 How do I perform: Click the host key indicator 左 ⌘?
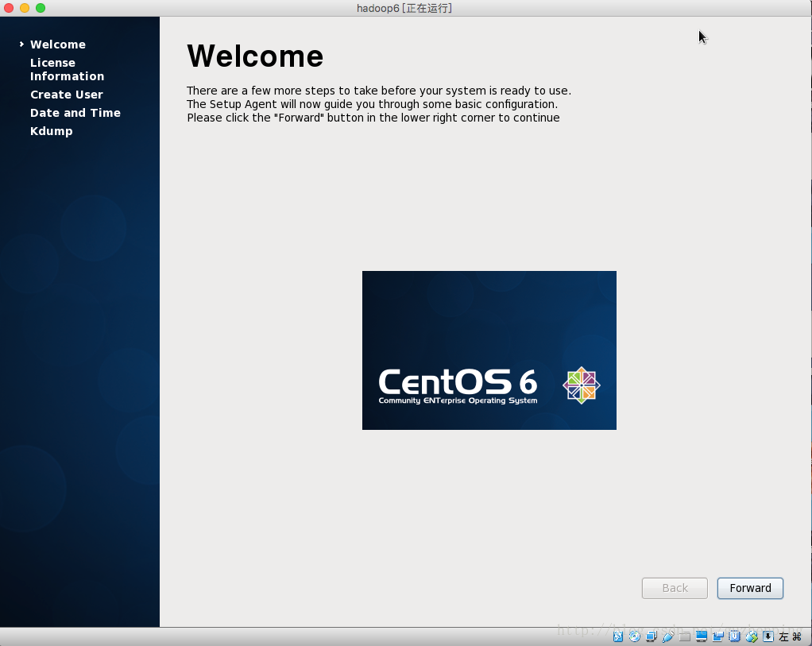[x=790, y=636]
